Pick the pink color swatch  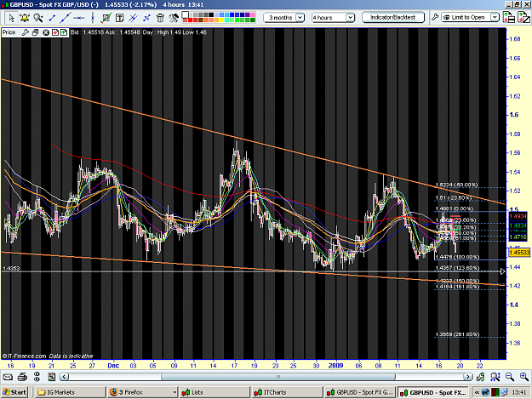coord(253,14)
